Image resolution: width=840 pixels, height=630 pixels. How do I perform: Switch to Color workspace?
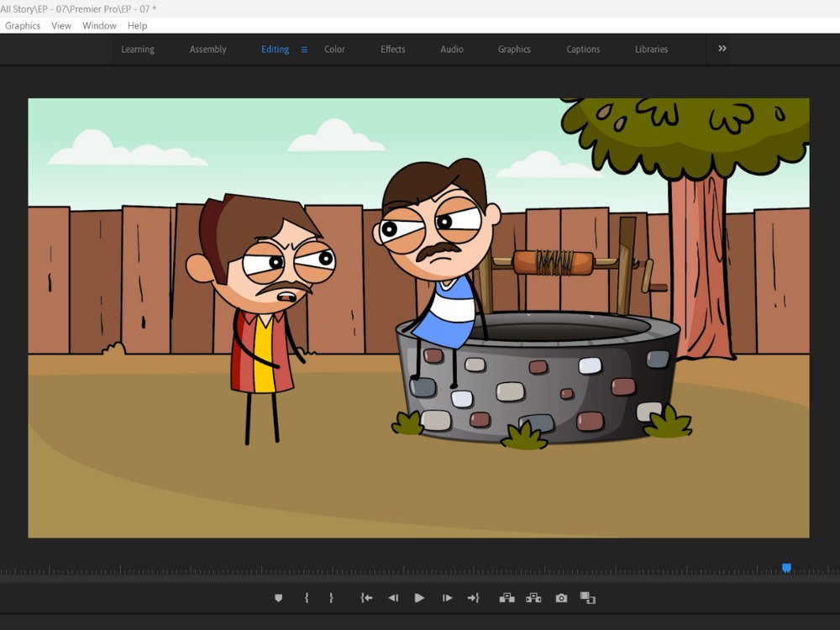click(334, 50)
